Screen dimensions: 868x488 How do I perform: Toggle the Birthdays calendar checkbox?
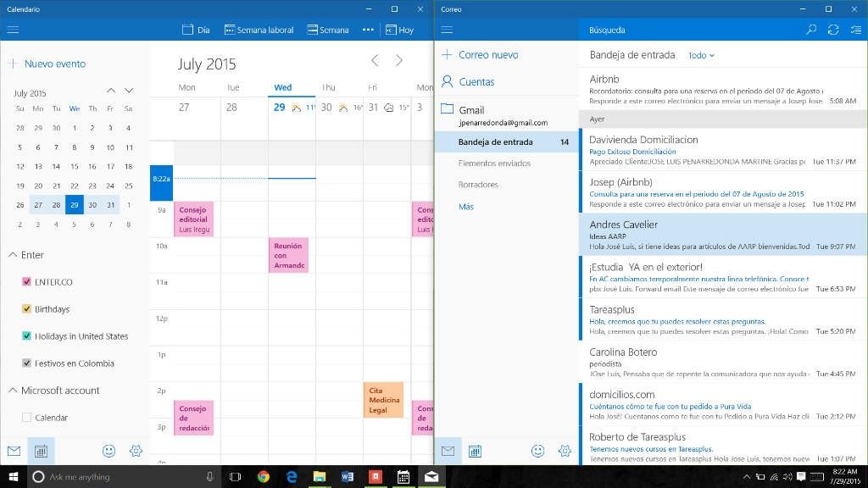pos(26,308)
